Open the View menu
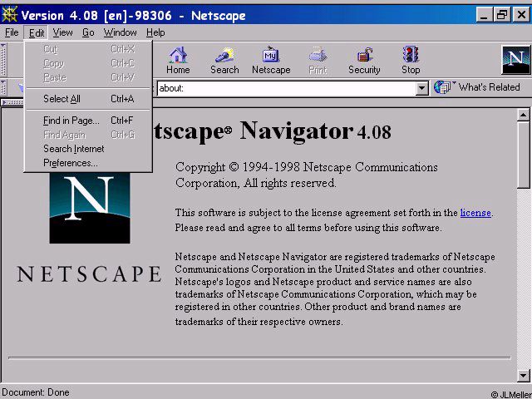Screen dimensions: 532x399 coord(62,32)
